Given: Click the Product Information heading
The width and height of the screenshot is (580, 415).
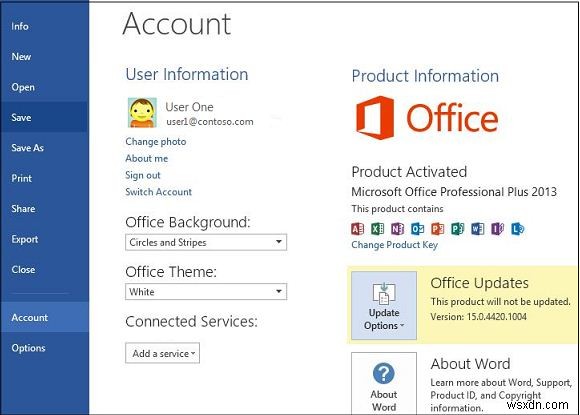Looking at the screenshot, I should tap(425, 76).
